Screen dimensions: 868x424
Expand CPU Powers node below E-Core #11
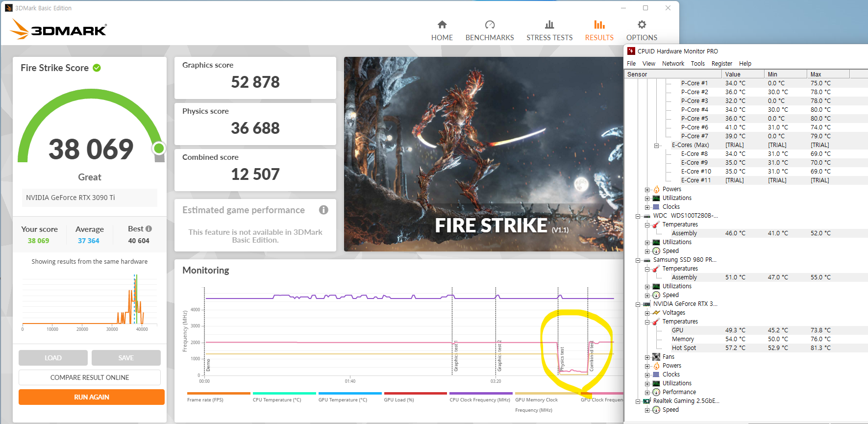coord(647,190)
